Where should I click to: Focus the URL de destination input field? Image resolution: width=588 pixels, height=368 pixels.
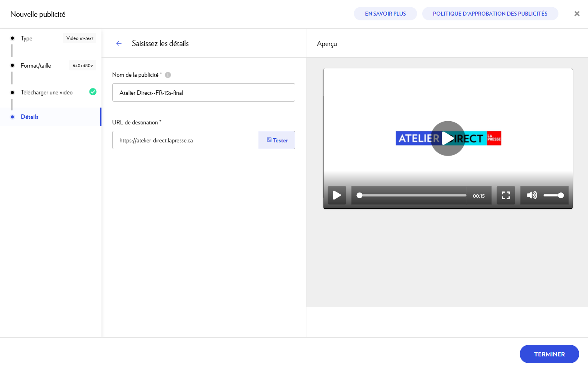(185, 140)
